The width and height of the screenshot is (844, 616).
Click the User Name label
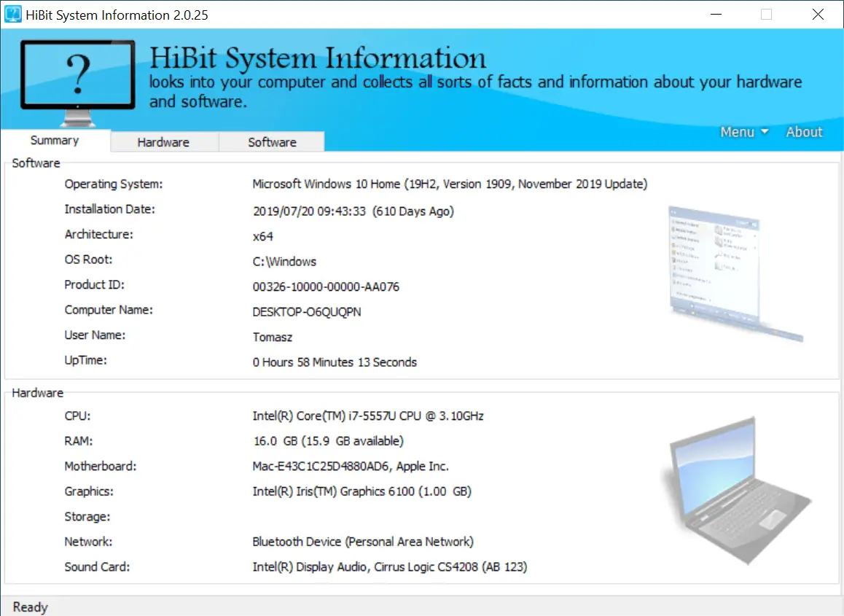click(x=95, y=335)
